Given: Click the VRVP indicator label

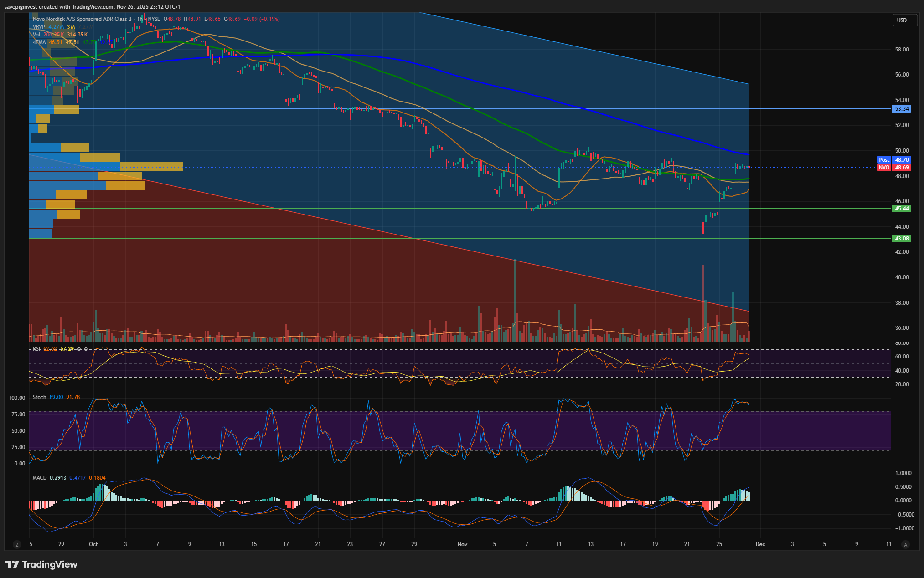Looking at the screenshot, I should [39, 27].
